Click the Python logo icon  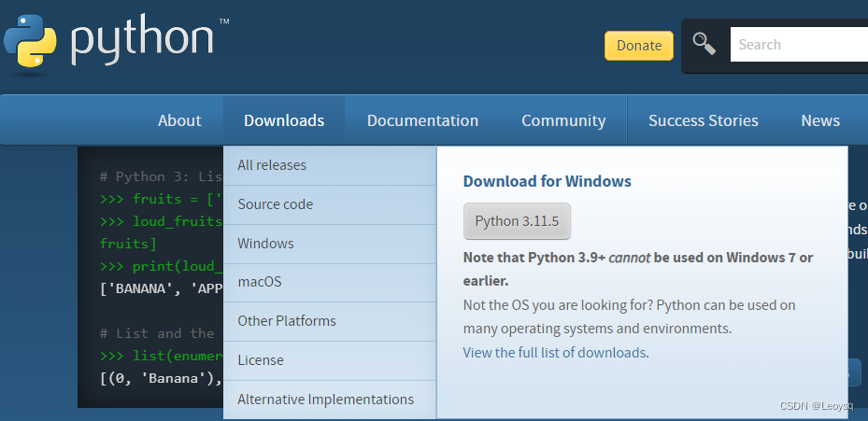click(30, 41)
